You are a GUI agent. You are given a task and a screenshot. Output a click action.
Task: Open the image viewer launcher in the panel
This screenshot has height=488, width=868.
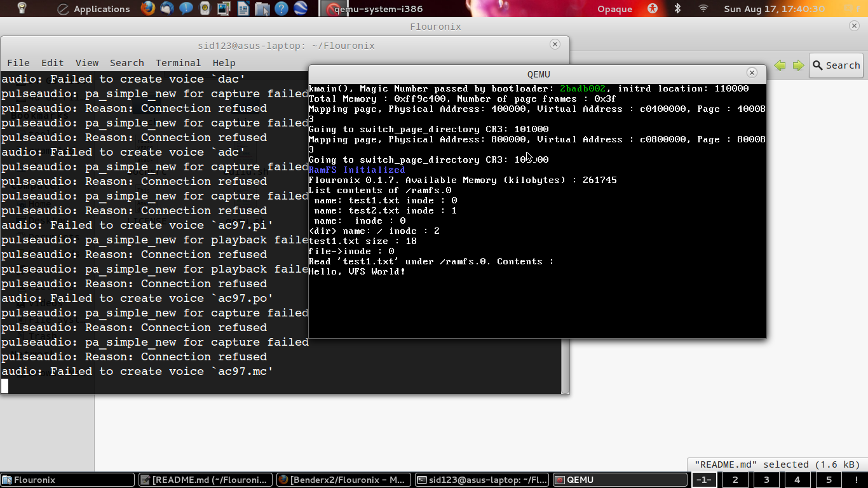[224, 8]
